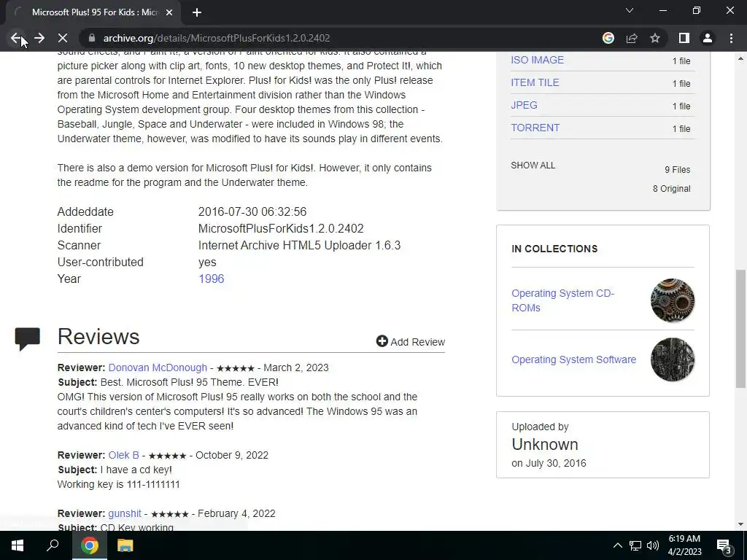This screenshot has height=560, width=747.
Task: Click the Chrome icon on the taskbar
Action: (89, 545)
